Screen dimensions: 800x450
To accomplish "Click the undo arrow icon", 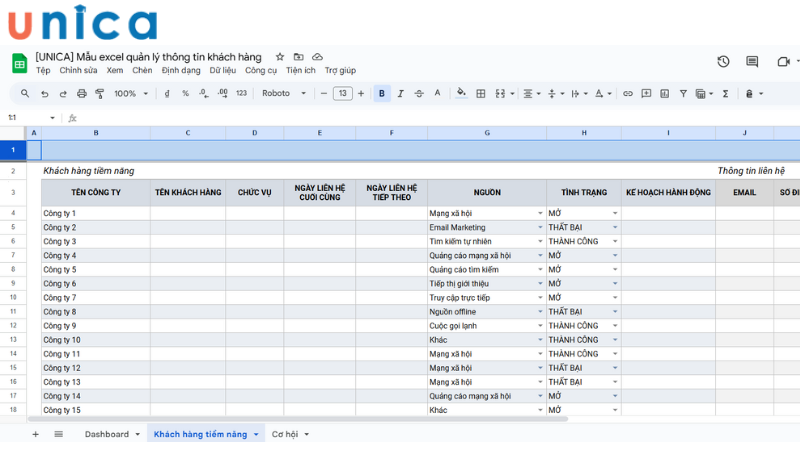I will tap(44, 94).
